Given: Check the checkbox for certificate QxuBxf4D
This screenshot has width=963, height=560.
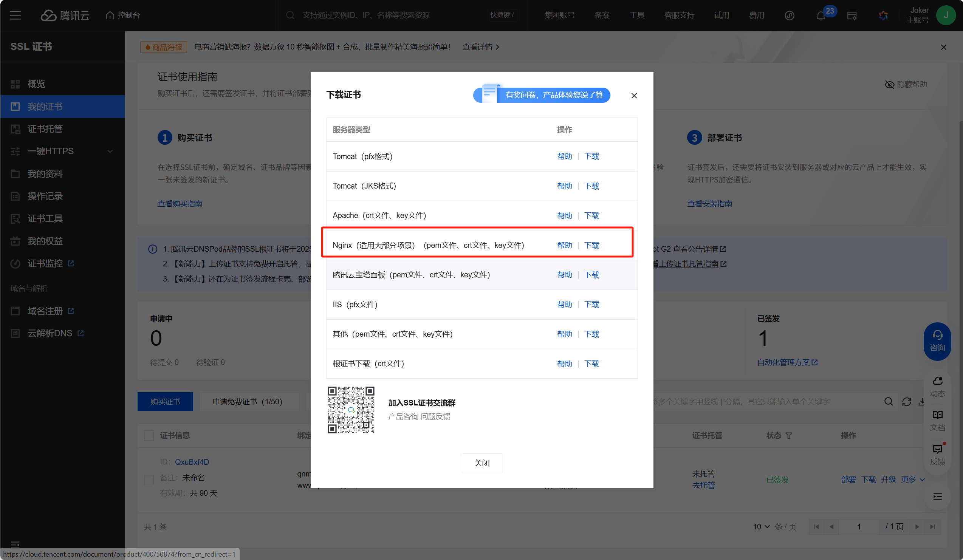Looking at the screenshot, I should (149, 480).
